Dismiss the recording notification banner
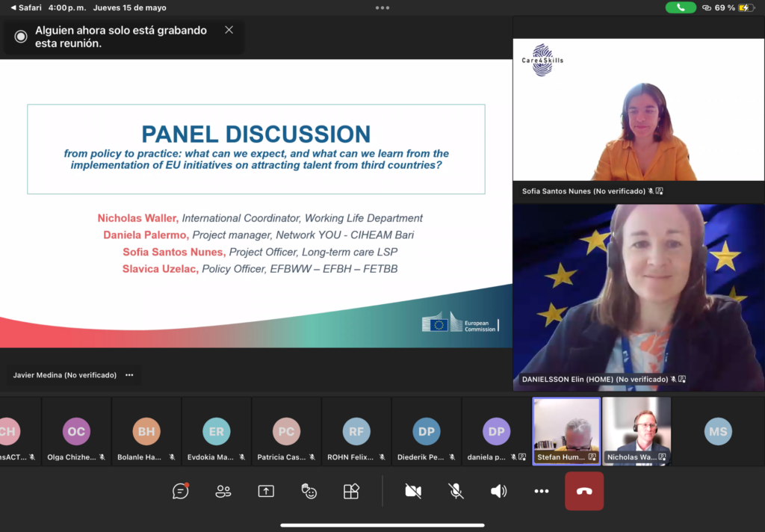Viewport: 765px width, 532px height. 229,30
